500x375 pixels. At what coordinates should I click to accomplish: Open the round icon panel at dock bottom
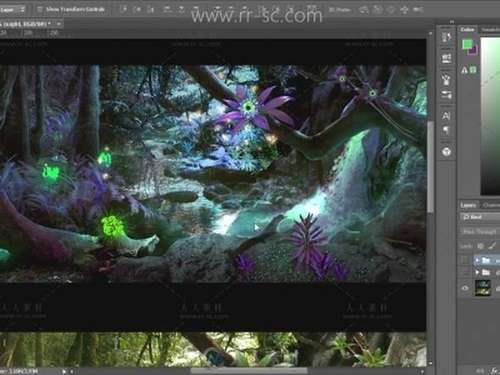click(x=446, y=152)
